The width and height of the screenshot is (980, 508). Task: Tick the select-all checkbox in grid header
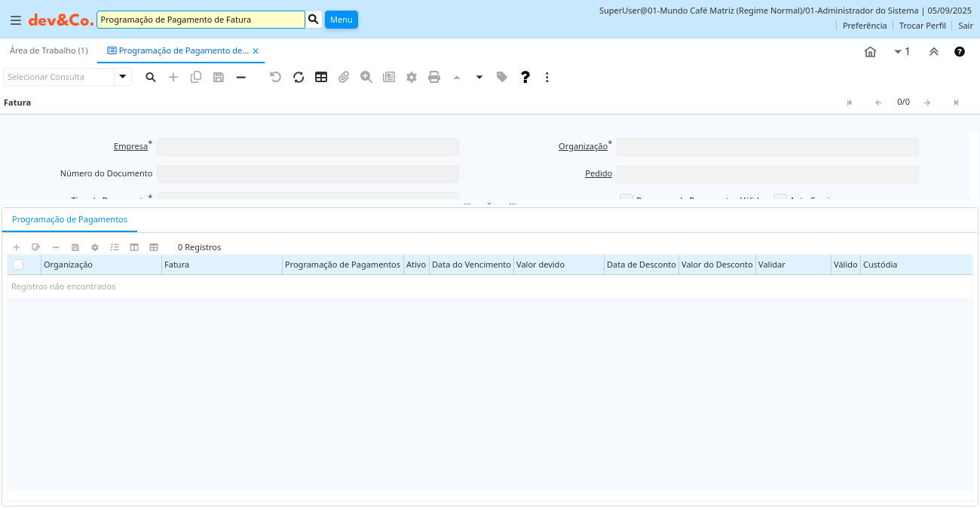click(18, 265)
